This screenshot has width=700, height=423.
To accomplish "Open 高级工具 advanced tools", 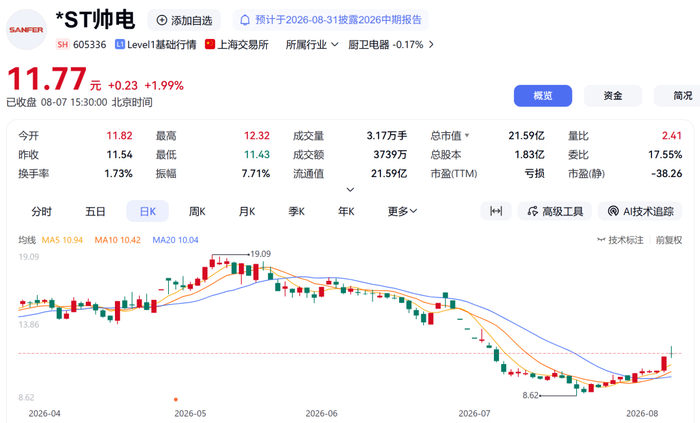I will click(555, 211).
